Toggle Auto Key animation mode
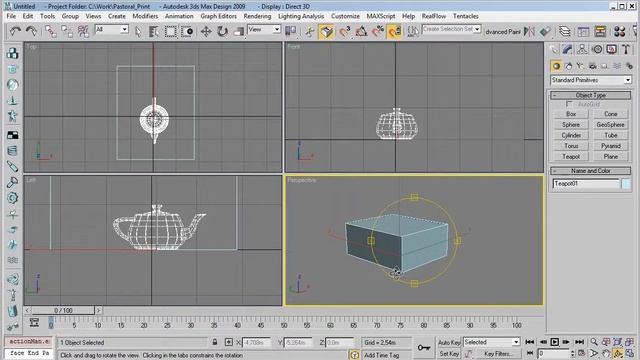This screenshot has height=360, width=640. point(449,342)
